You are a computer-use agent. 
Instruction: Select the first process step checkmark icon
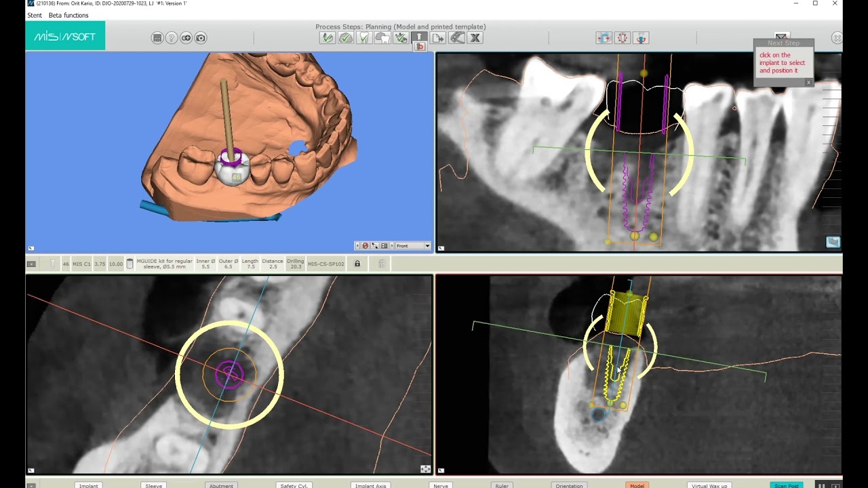point(328,38)
